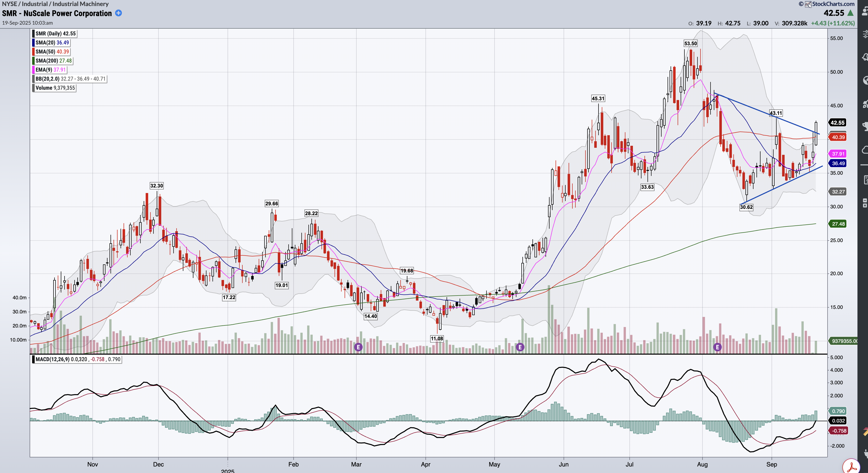Open the chart settings sliders icon in sidebar
Image resolution: width=868 pixels, height=473 pixels.
865,34
